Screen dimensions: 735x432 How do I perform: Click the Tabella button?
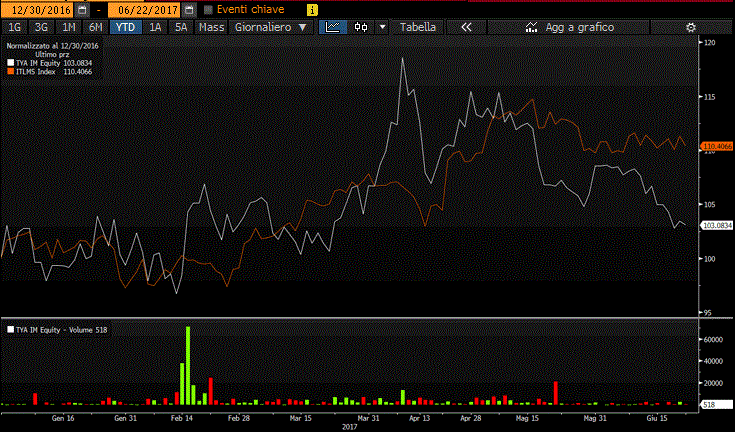tap(418, 27)
